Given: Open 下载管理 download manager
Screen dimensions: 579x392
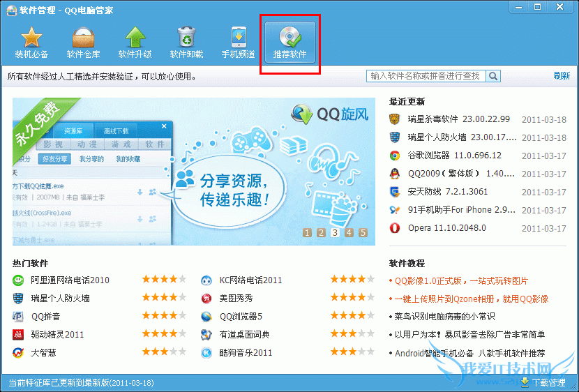Looking at the screenshot, I should point(543,383).
